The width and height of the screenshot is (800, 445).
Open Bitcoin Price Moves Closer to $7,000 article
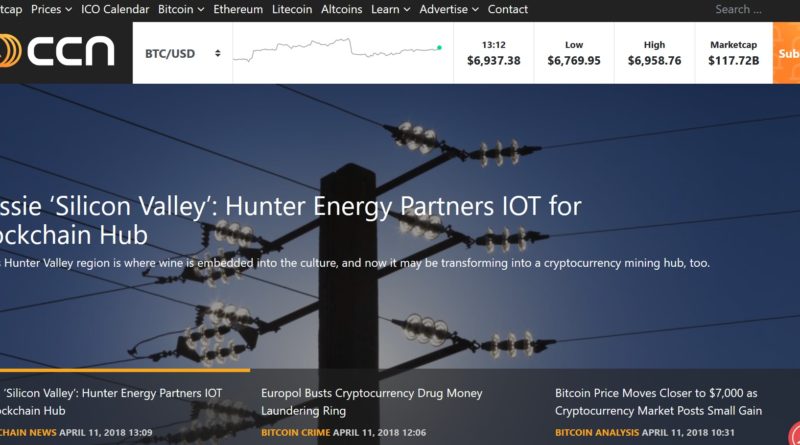click(x=658, y=402)
